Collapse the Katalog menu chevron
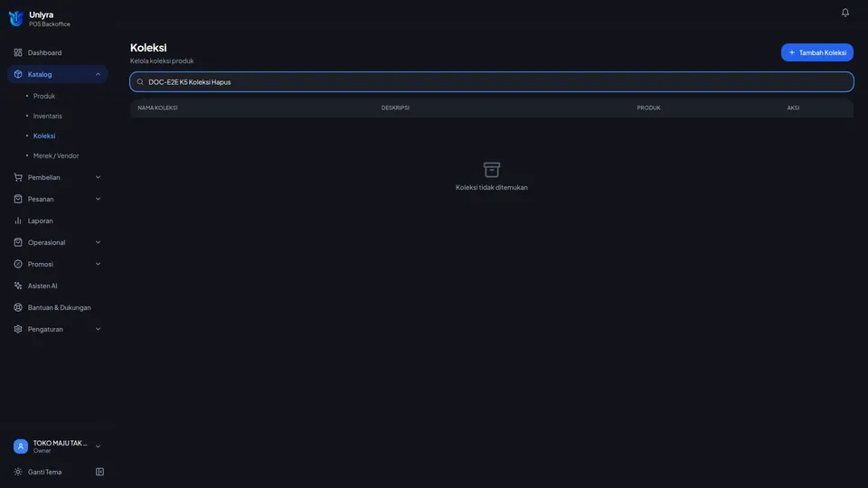Screen dimensions: 868x488 [x=98, y=74]
